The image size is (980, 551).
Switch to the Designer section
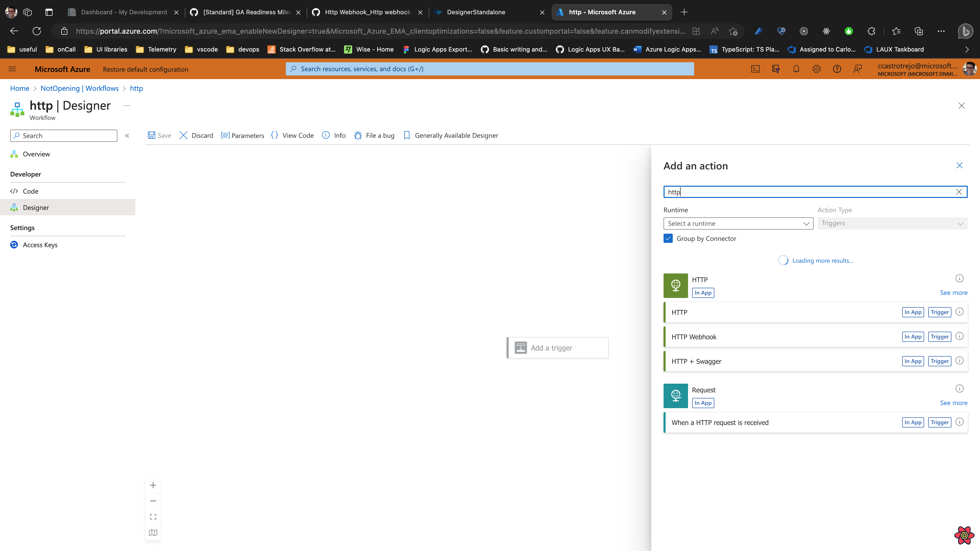tap(36, 207)
